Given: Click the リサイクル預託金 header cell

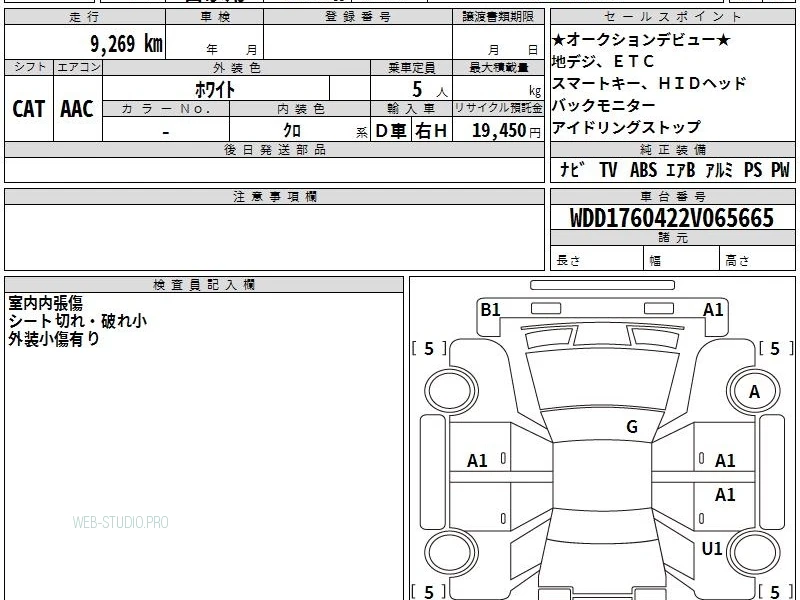Looking at the screenshot, I should [x=498, y=109].
